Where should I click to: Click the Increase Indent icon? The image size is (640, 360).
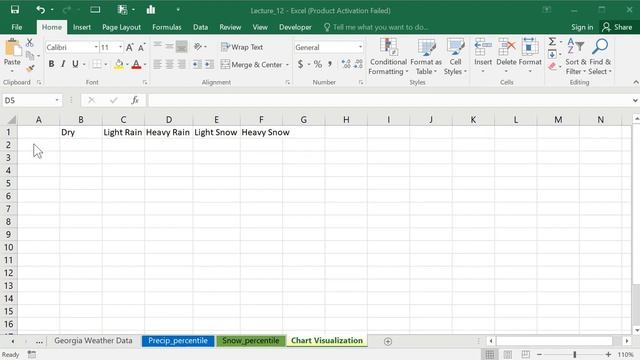pos(209,64)
